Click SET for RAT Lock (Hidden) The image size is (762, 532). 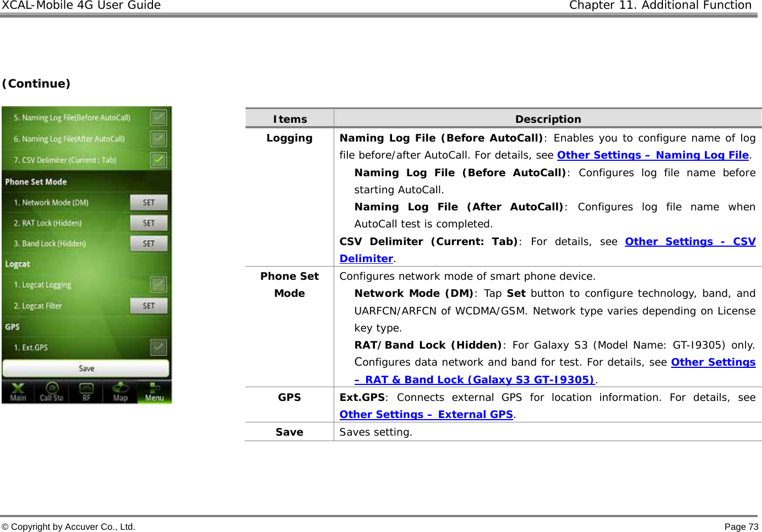point(149,222)
